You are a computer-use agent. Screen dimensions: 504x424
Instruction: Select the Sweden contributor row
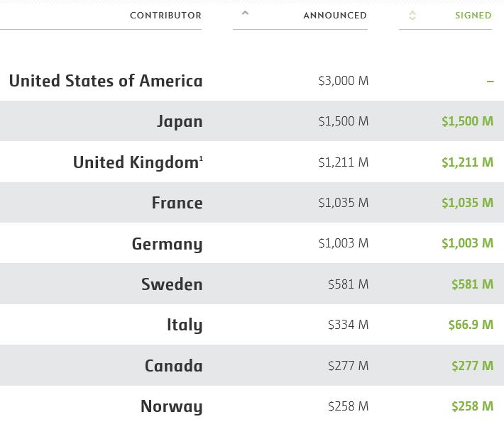(x=172, y=284)
